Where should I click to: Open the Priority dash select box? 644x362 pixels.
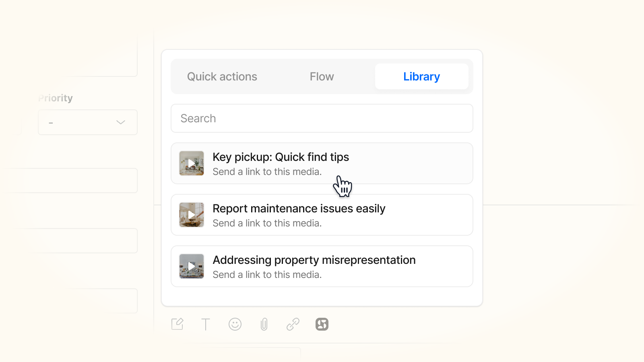click(88, 122)
